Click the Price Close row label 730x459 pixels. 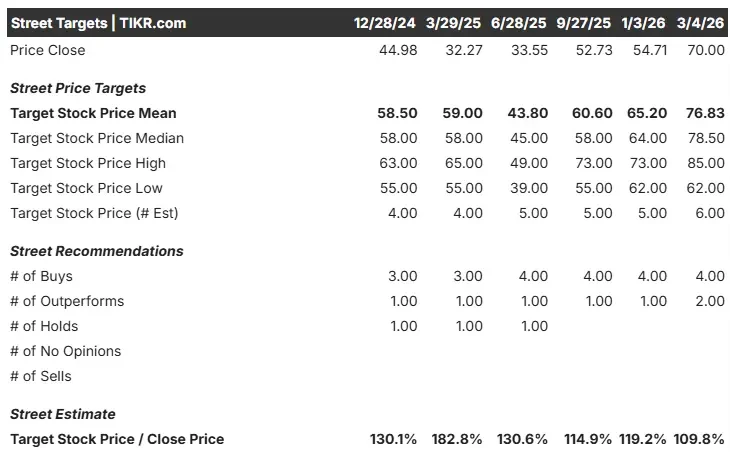click(47, 50)
